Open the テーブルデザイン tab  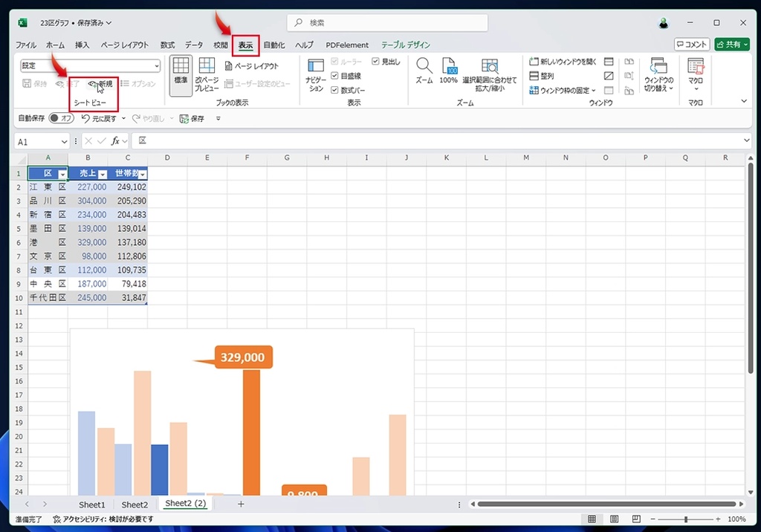[406, 45]
